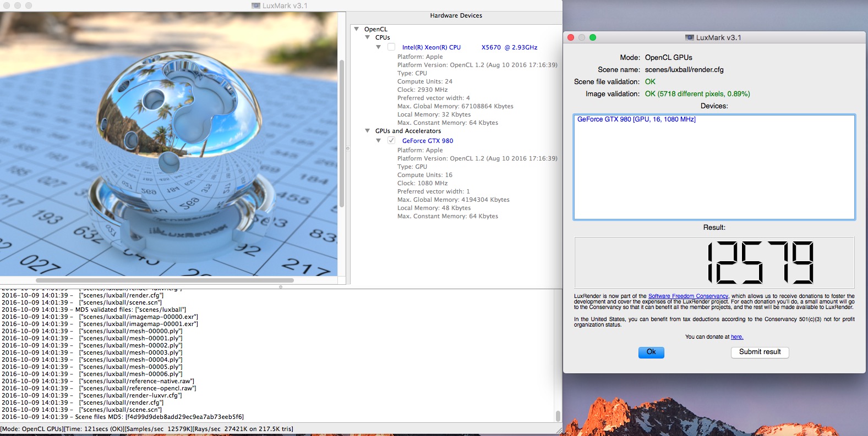Screen dimensions: 868x436
Task: Click 'OpenCL GPUs' mode value
Action: tap(669, 58)
